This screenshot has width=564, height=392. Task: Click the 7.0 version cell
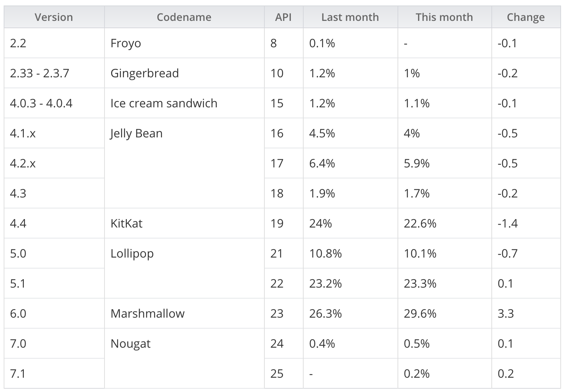click(x=18, y=344)
